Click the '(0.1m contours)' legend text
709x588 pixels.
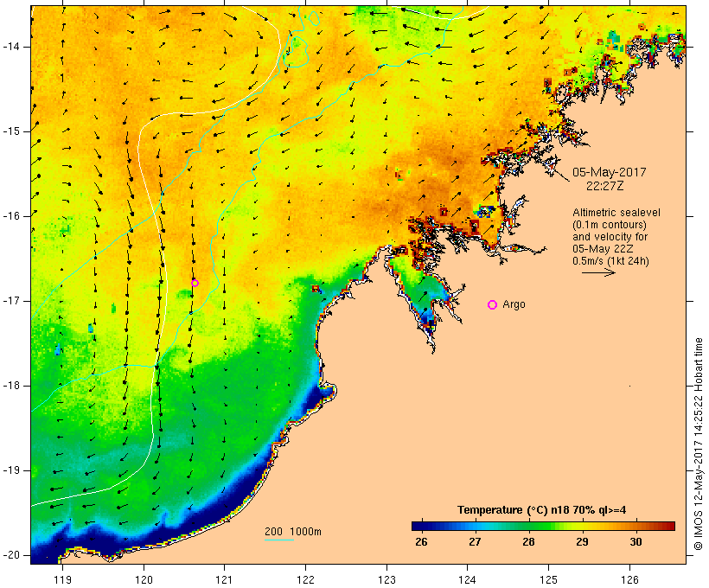(610, 225)
